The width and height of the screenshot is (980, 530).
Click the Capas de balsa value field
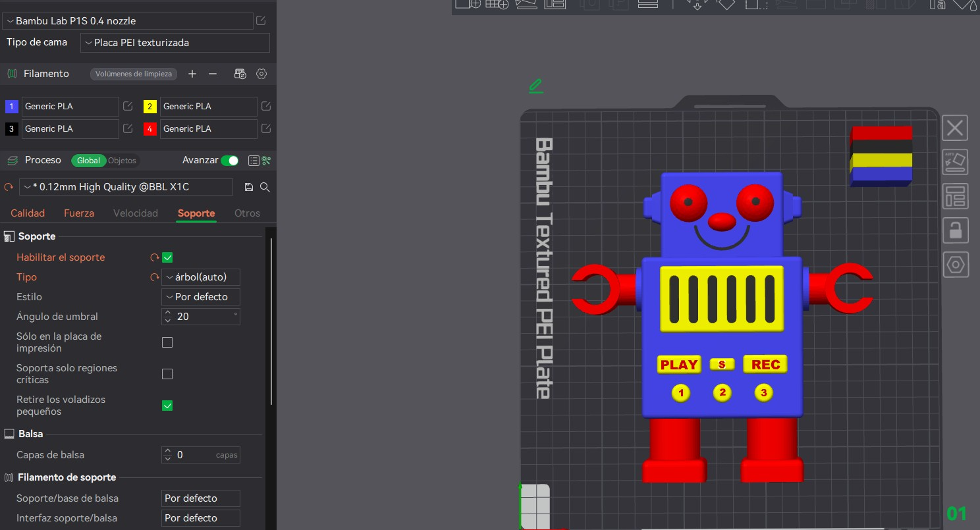[201, 455]
